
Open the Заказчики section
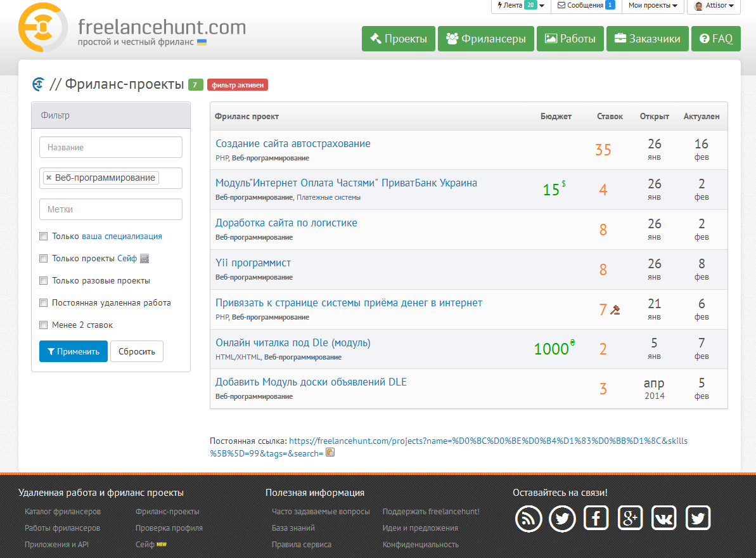647,39
